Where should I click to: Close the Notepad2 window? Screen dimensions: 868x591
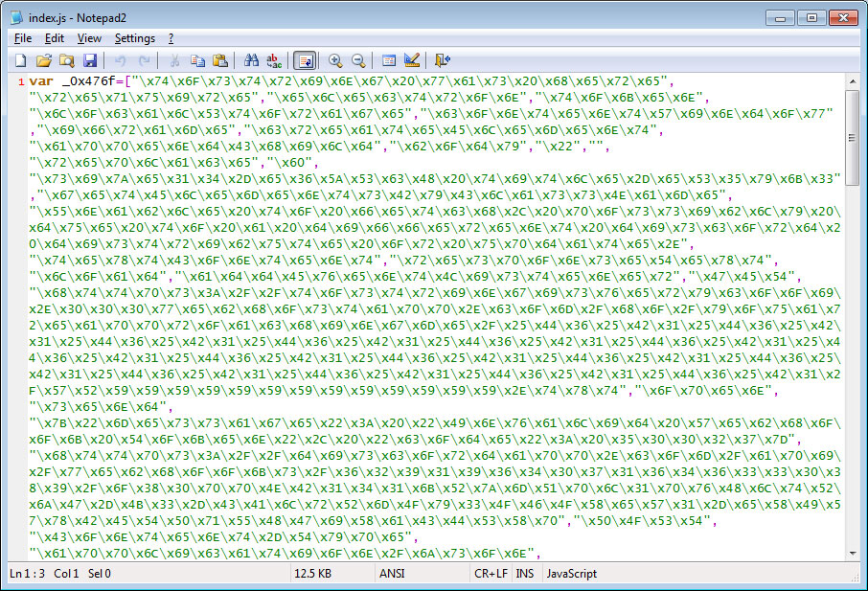[x=843, y=18]
